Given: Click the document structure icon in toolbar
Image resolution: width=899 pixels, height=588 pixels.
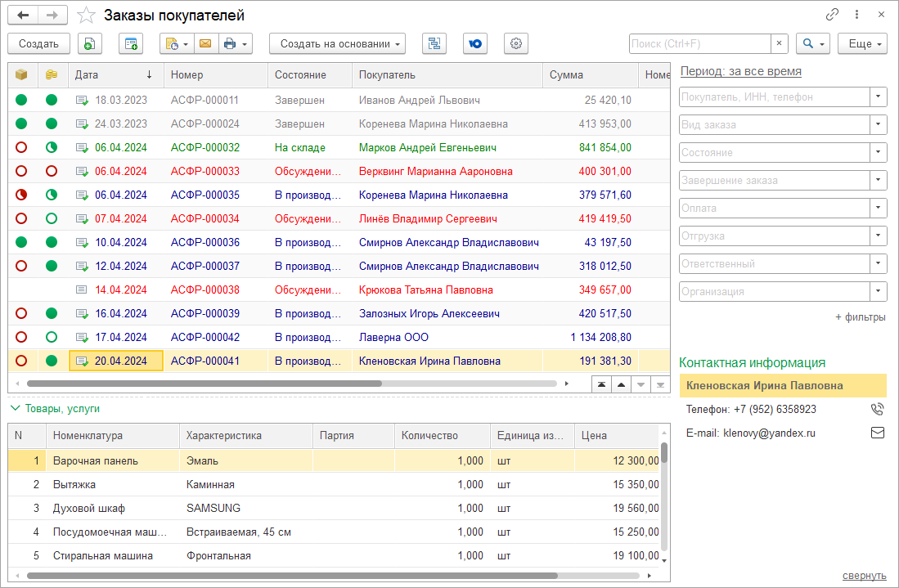Looking at the screenshot, I should coord(434,44).
